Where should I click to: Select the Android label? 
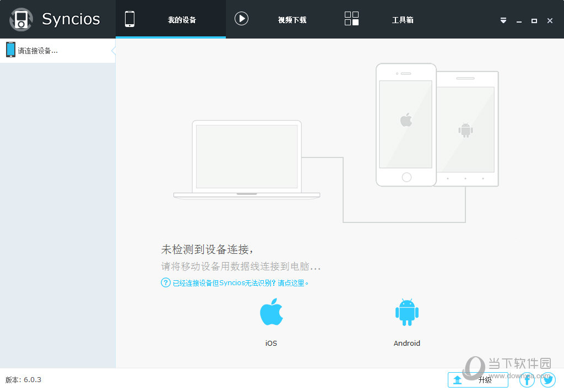tap(407, 344)
